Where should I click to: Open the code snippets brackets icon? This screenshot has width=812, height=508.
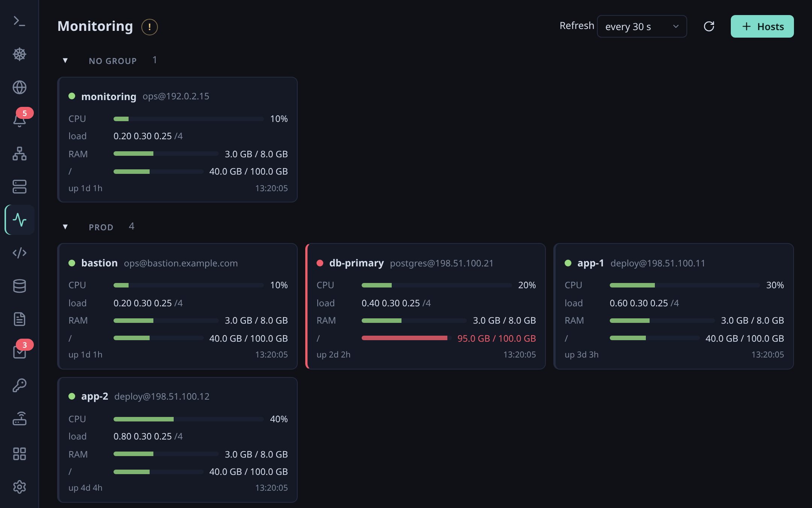tap(19, 253)
